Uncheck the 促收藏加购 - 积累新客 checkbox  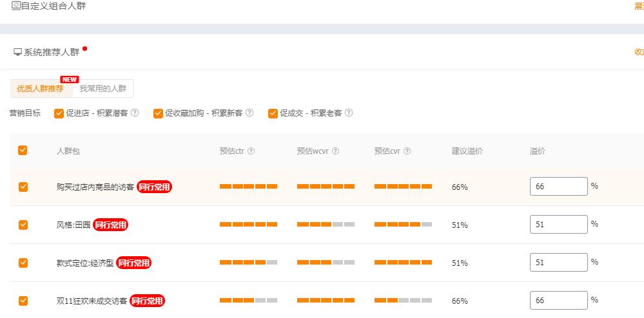click(x=158, y=113)
